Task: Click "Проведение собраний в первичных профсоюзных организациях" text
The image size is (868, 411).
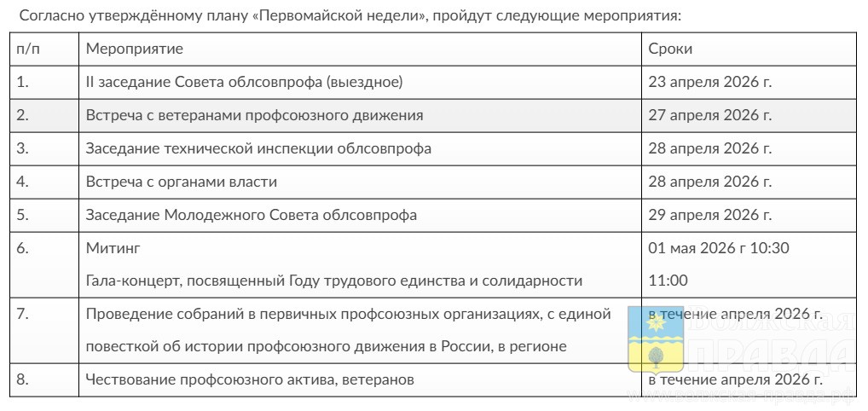Action: tap(349, 314)
